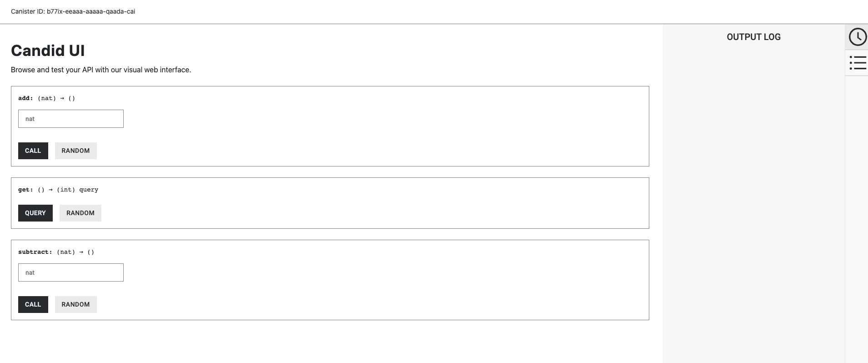
Task: Click the CALL button for add method
Action: pyautogui.click(x=33, y=151)
